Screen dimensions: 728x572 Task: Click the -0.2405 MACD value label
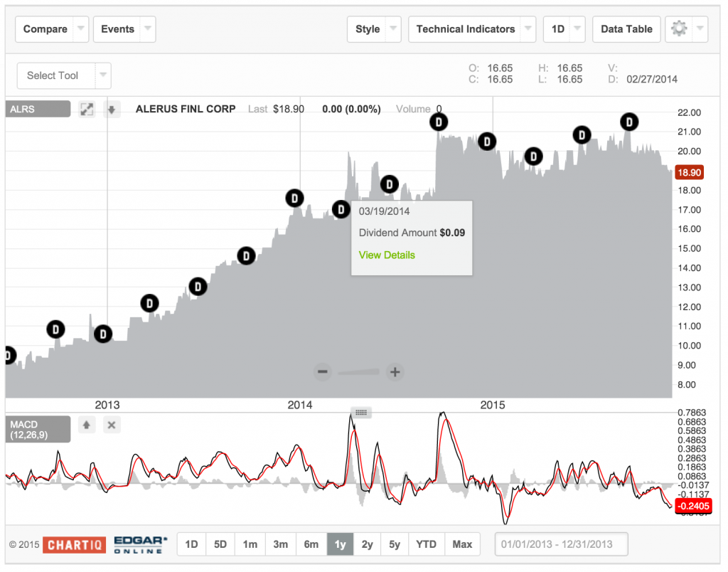pos(693,506)
